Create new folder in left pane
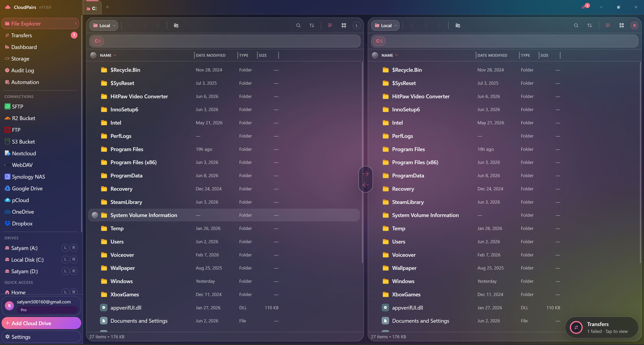Viewport: 644px width, 345px height. pos(176,25)
